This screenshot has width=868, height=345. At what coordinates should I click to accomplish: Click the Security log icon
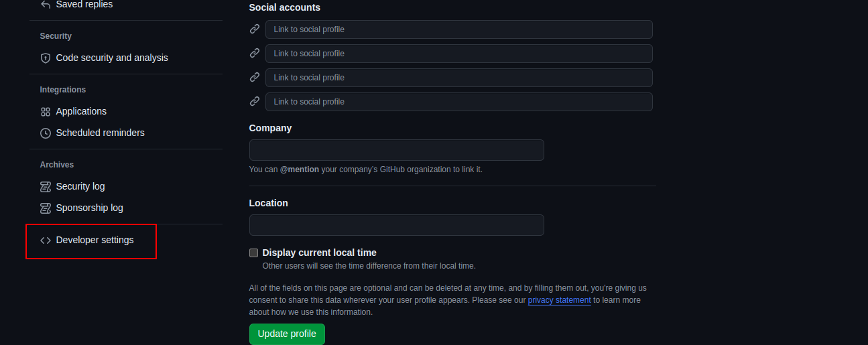[x=46, y=187]
